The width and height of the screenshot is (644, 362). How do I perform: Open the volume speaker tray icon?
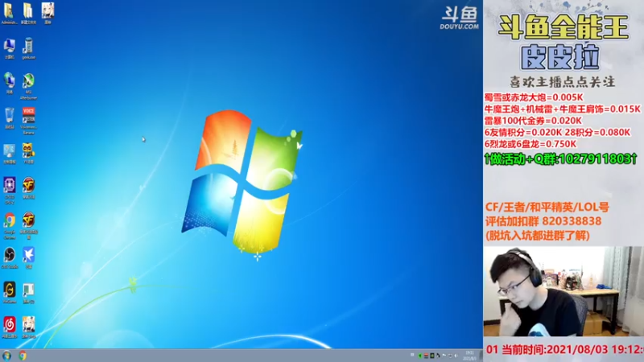[x=456, y=356]
